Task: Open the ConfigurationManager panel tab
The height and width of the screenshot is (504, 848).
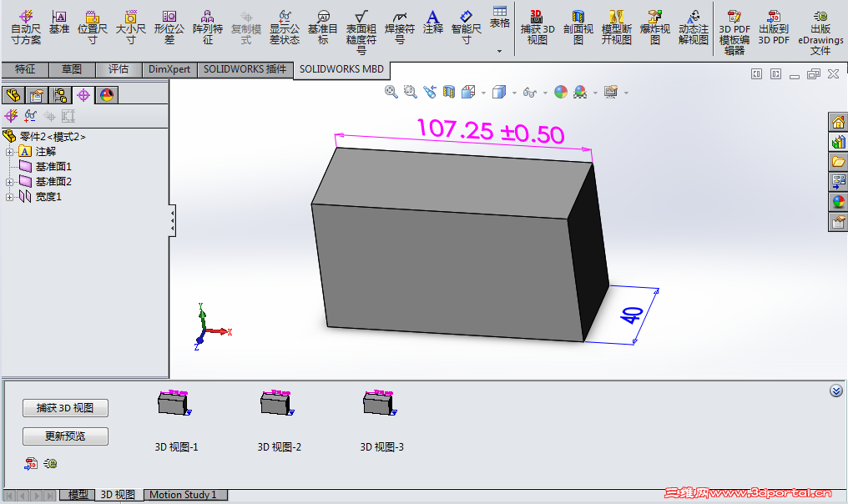Action: [60, 95]
